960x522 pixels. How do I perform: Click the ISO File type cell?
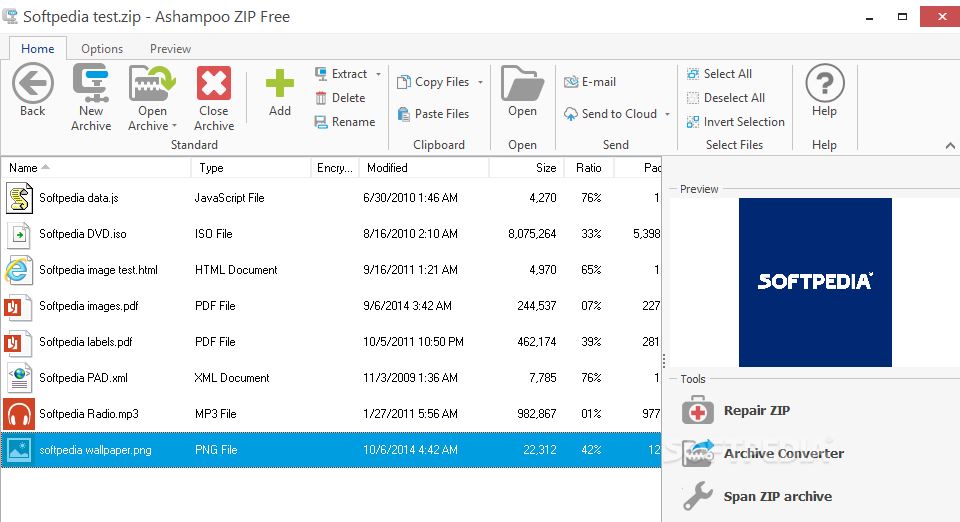pyautogui.click(x=214, y=234)
